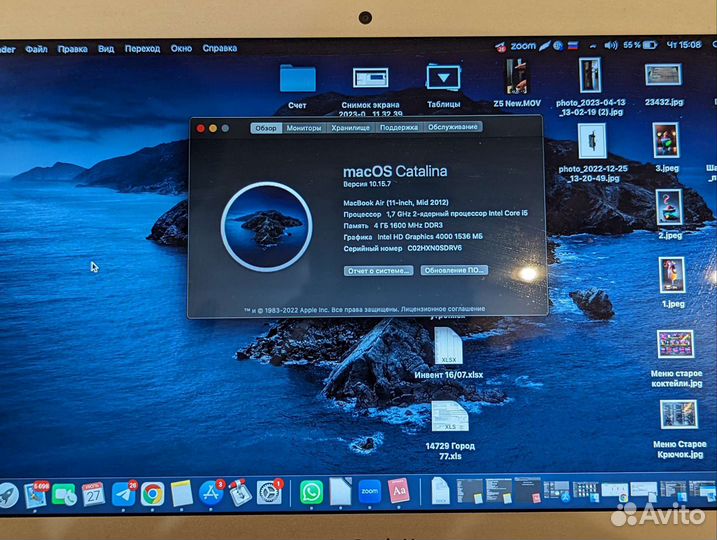Open the Вид menu

106,48
